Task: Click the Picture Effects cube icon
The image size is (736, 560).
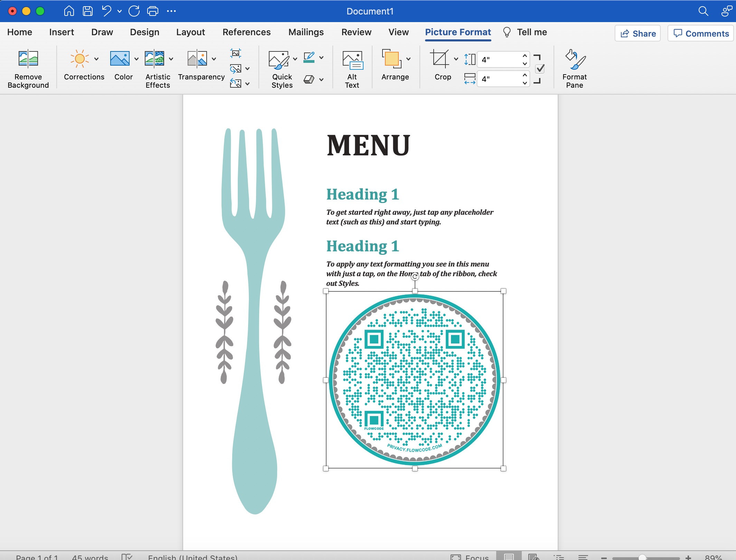Action: (x=309, y=79)
